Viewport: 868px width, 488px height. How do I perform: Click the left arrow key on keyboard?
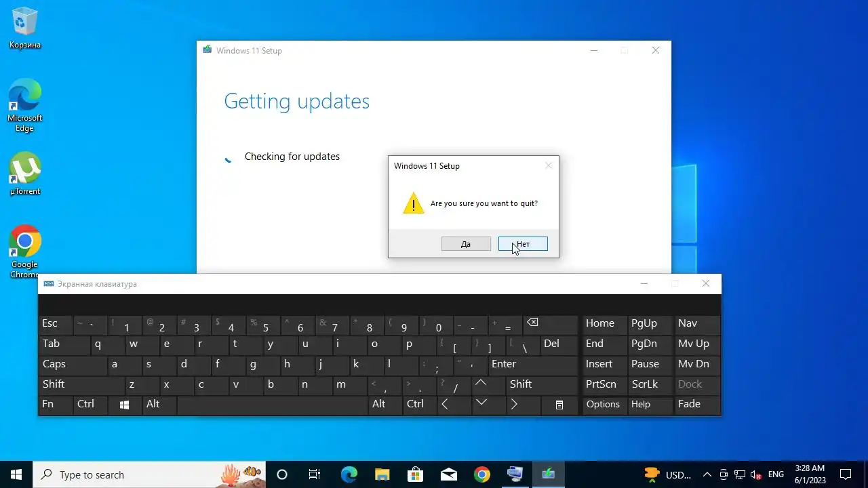(x=454, y=405)
